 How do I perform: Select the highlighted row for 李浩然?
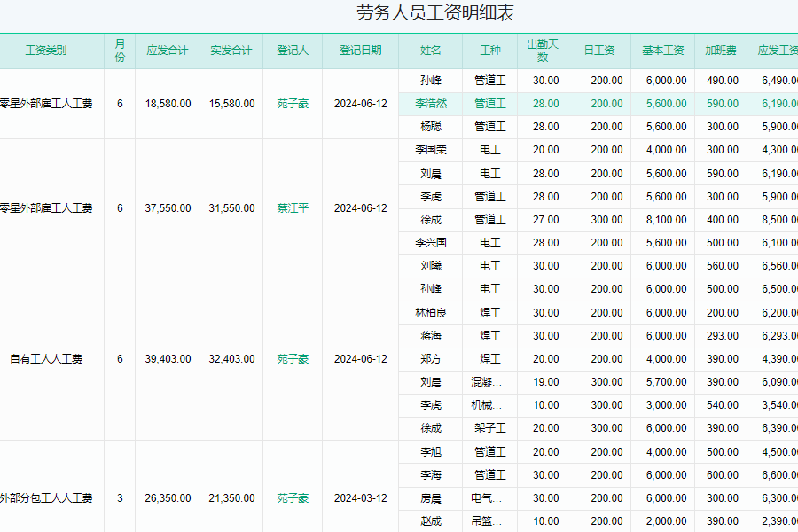[431, 104]
